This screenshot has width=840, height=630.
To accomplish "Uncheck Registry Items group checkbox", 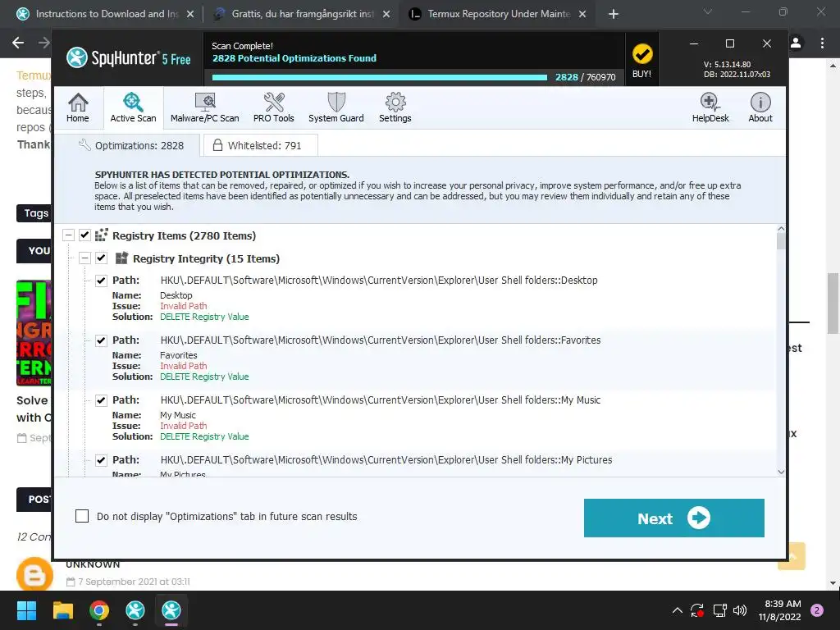I will click(x=84, y=235).
